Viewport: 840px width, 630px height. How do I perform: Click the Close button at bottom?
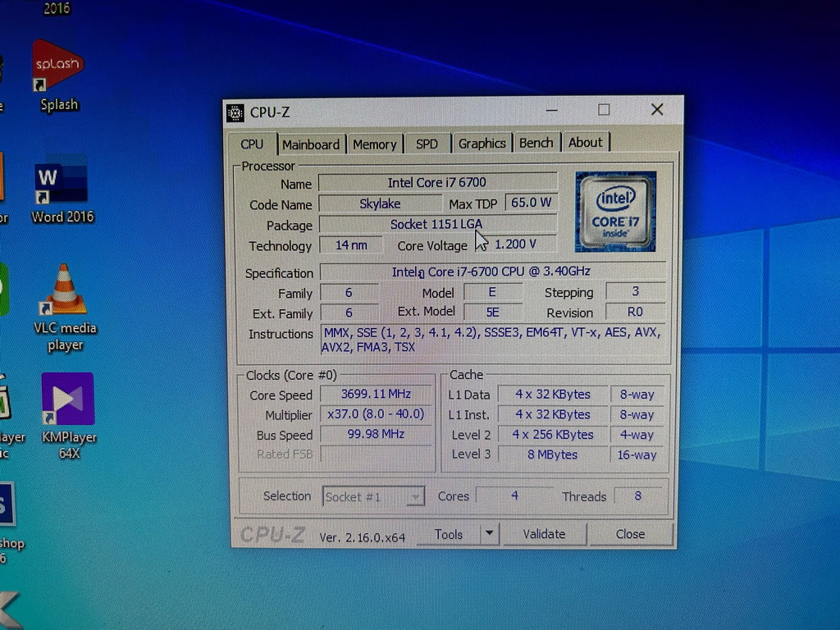(x=630, y=534)
